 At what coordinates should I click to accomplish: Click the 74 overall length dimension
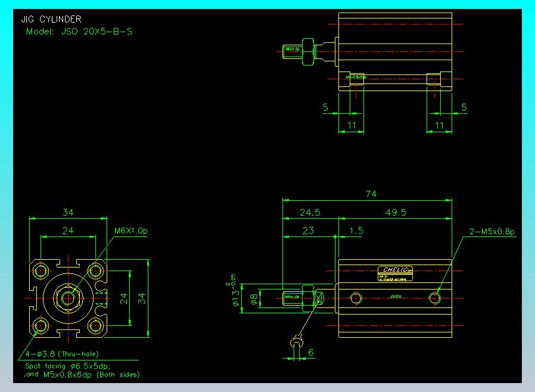pyautogui.click(x=371, y=194)
